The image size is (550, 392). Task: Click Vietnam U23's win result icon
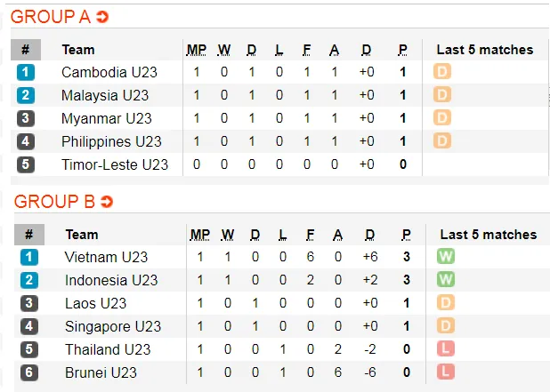[x=446, y=257]
